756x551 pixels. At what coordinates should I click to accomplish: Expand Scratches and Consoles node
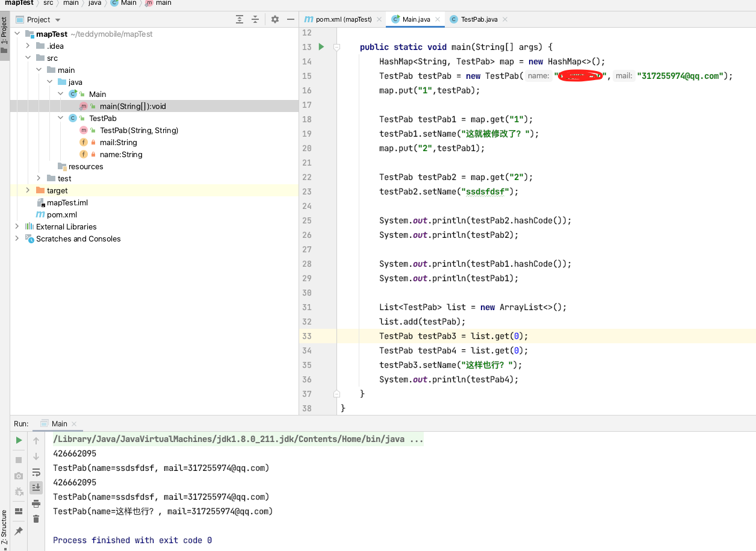pos(17,238)
